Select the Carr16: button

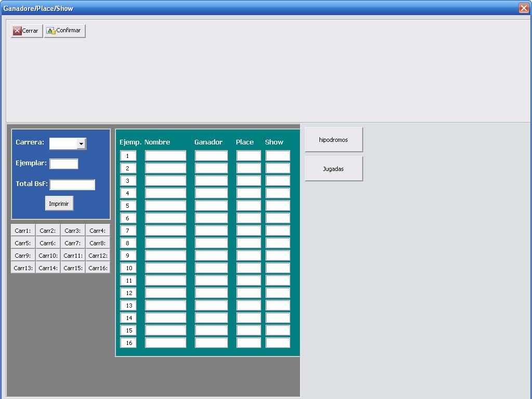point(98,268)
